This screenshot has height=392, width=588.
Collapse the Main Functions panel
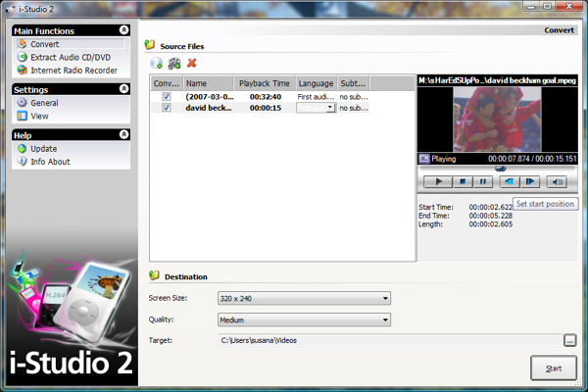123,30
